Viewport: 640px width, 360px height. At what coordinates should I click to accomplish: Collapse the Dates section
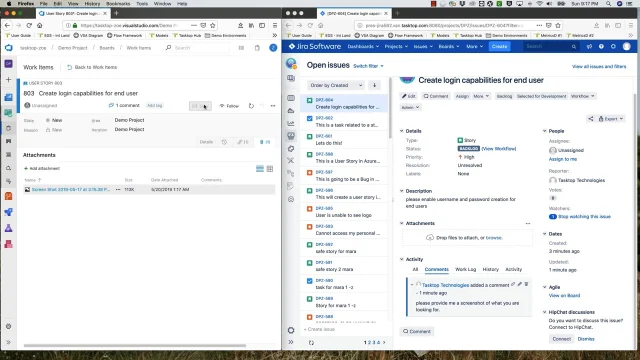544,234
